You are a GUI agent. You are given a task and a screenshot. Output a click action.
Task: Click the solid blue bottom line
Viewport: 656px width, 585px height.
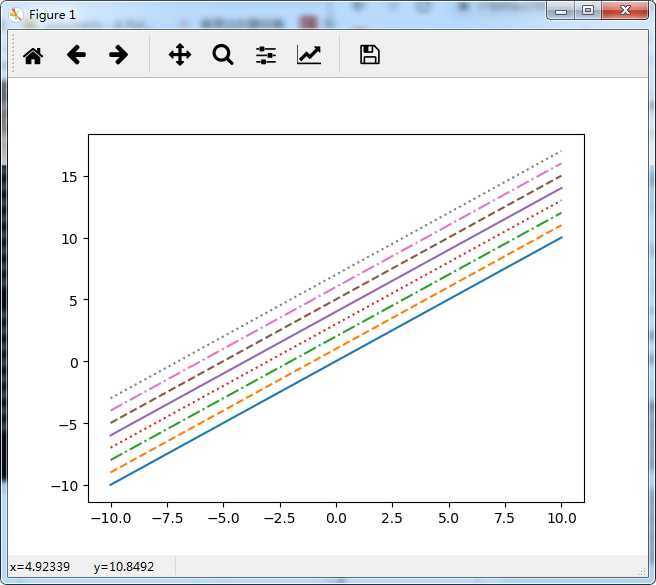coord(336,361)
